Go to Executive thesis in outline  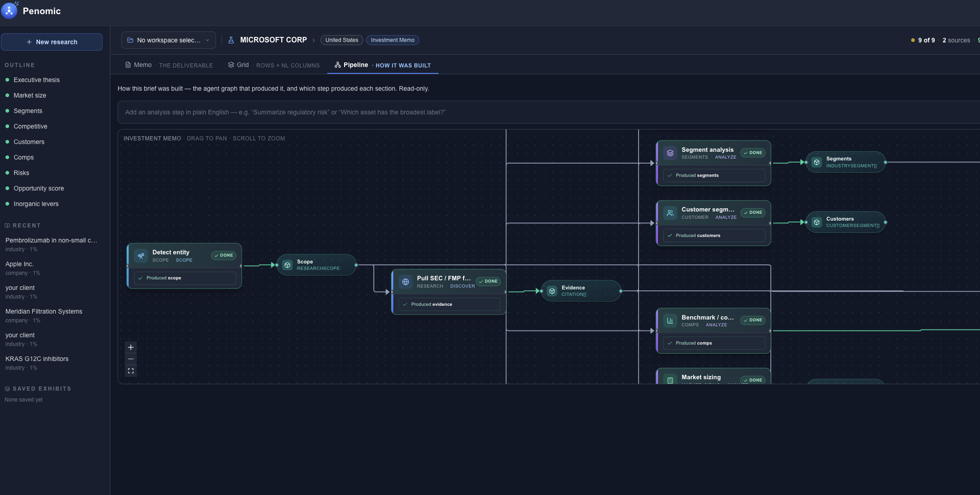(36, 80)
